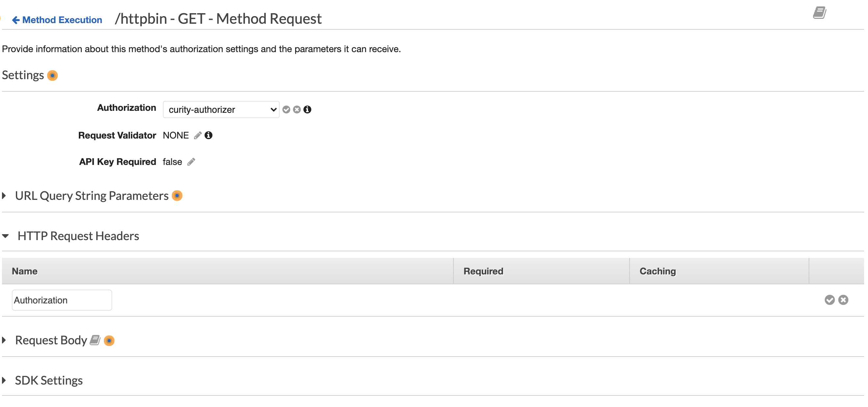
Task: Edit Request Validator using the pencil icon
Action: [x=198, y=135]
